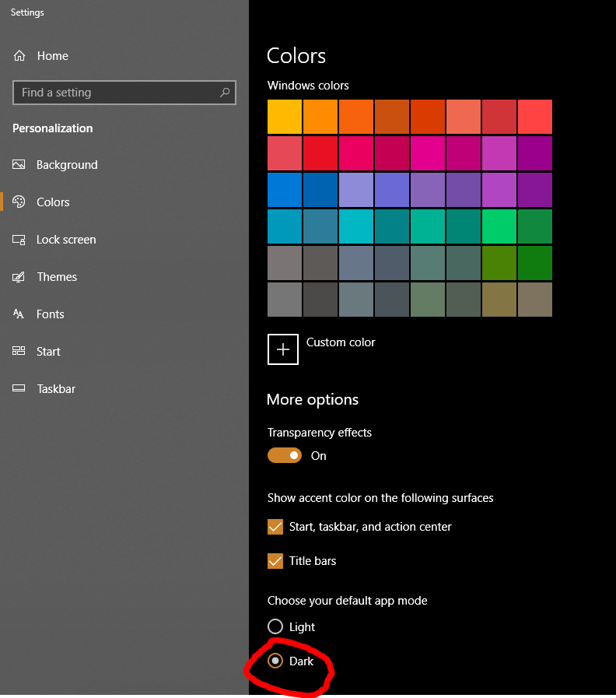Screen dimensions: 616x698
Task: Click the Colors palette icon
Action: 19,202
